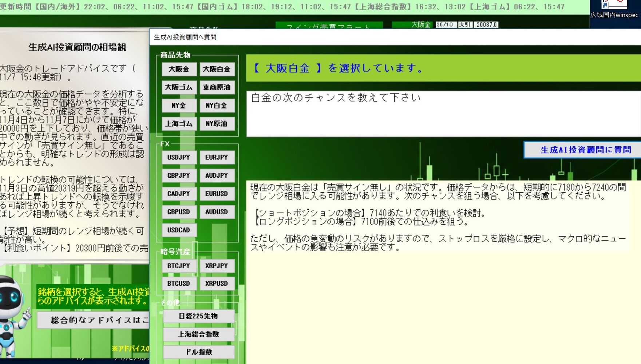Open the 上海総合指数 advice
This screenshot has height=364, width=641.
199,334
